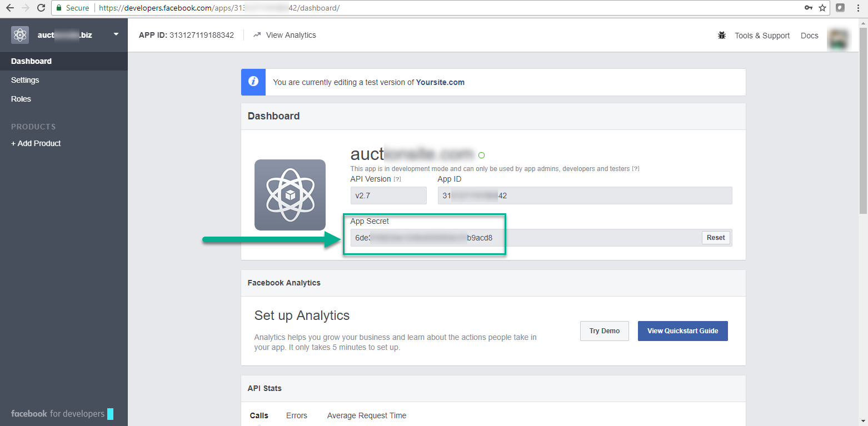Switch to the Errors tab

297,415
